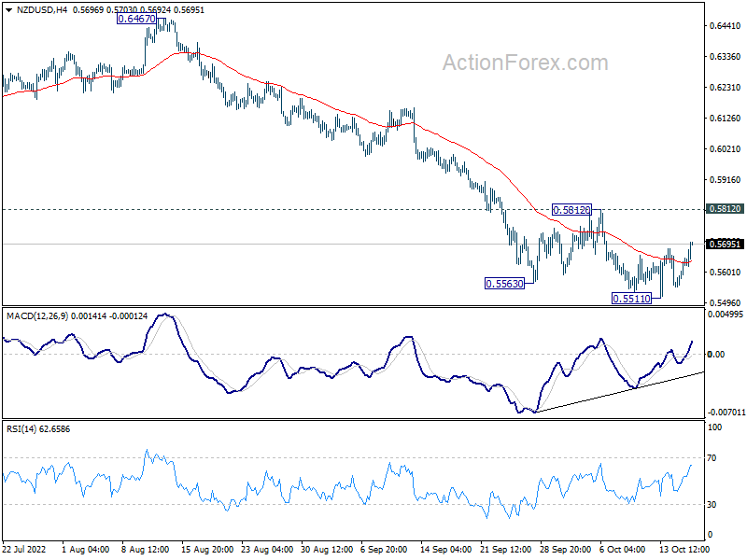
Task: Select the 0.59160 price axis value
Action: [x=726, y=180]
